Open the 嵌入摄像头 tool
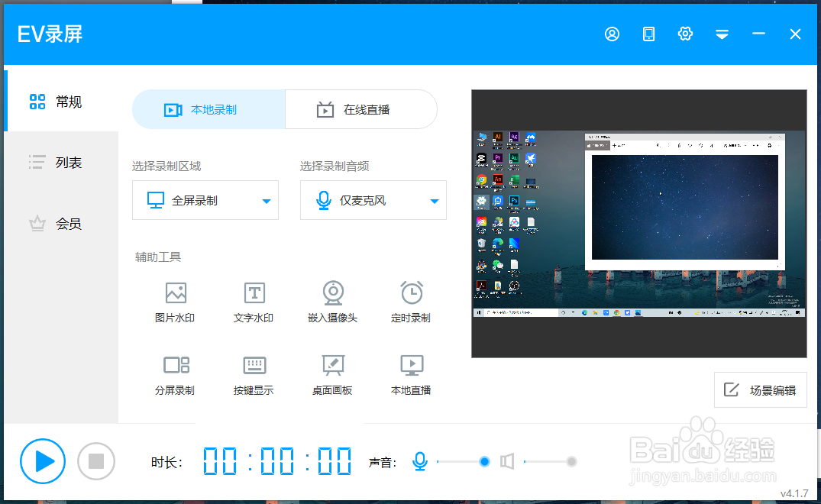The width and height of the screenshot is (821, 504). 332,302
